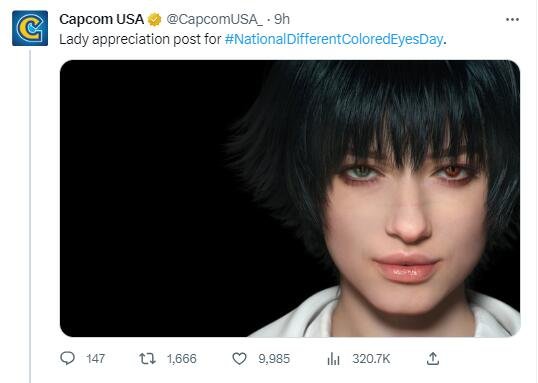The height and width of the screenshot is (383, 538).
Task: Like the tweet with the heart icon
Action: (239, 359)
